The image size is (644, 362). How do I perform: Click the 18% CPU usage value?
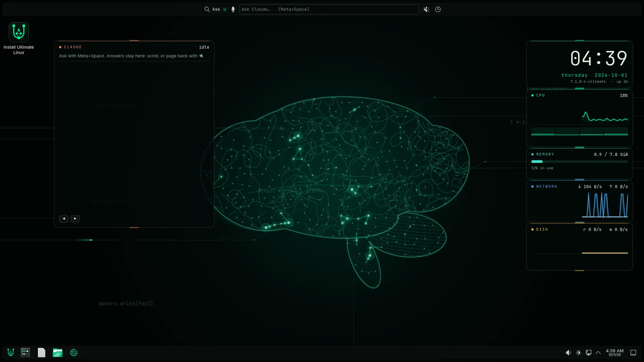pyautogui.click(x=624, y=95)
